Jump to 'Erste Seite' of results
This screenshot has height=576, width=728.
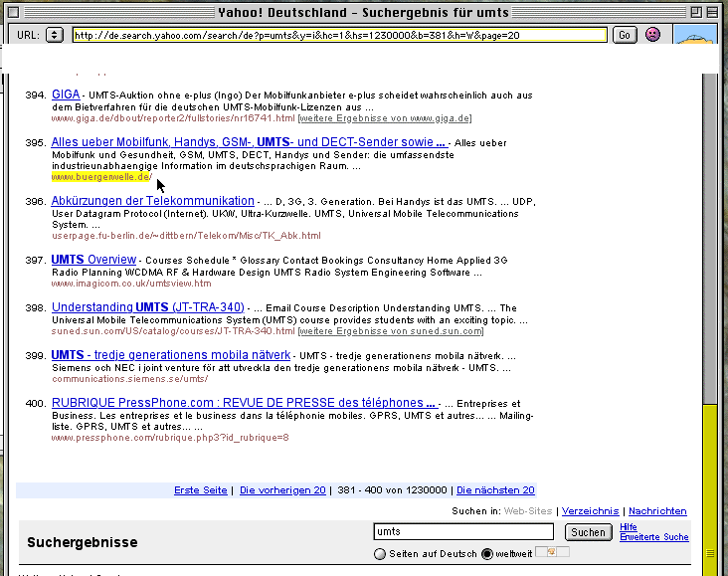pyautogui.click(x=201, y=490)
